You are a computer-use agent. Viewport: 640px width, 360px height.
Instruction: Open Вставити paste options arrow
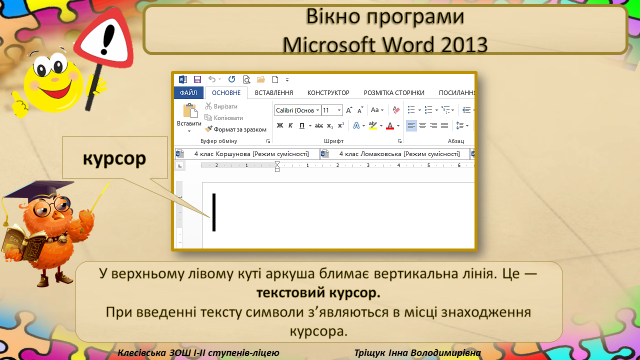[189, 131]
